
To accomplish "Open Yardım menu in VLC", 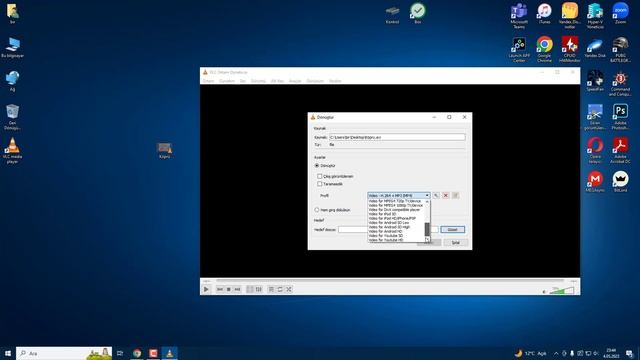I will pos(335,81).
